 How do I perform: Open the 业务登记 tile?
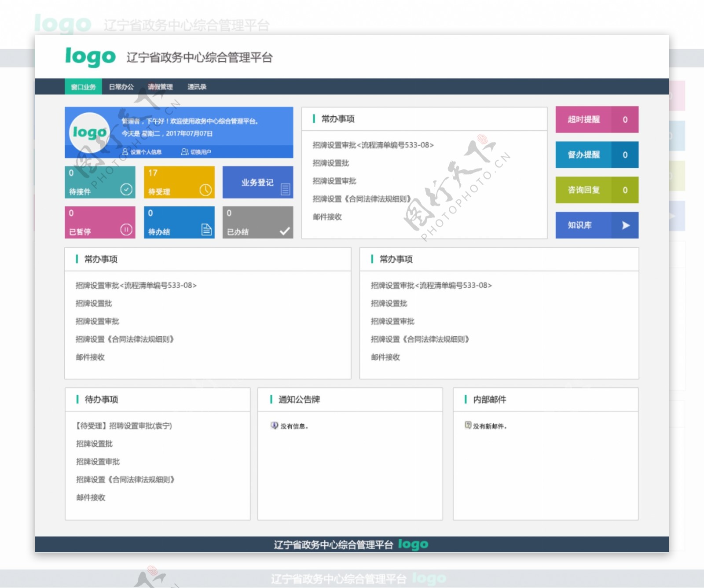(258, 182)
